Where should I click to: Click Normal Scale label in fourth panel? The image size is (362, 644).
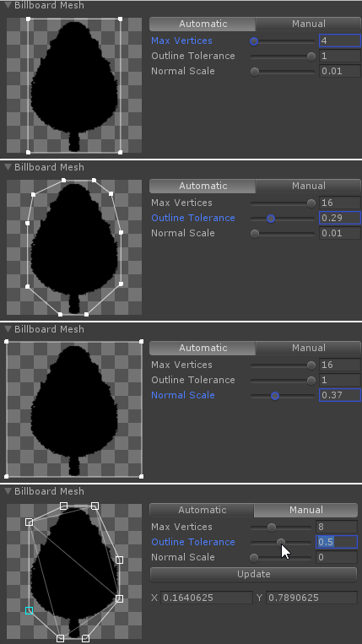point(183,557)
